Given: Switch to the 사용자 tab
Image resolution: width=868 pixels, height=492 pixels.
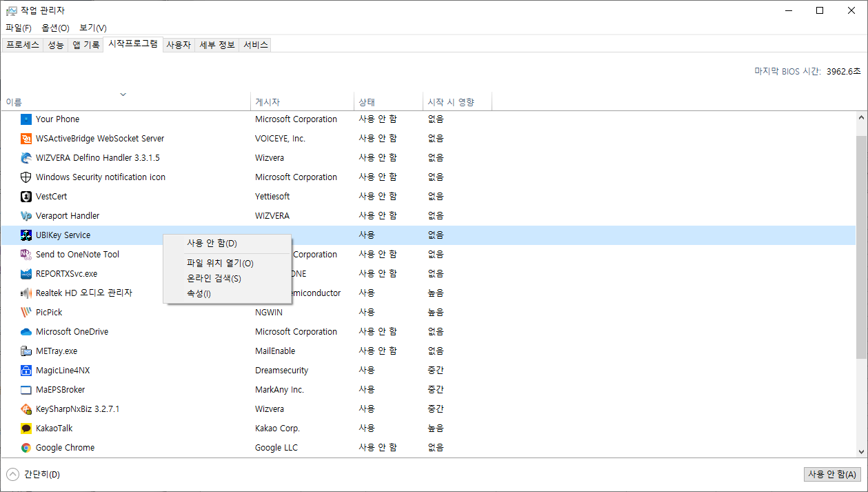Looking at the screenshot, I should click(x=179, y=45).
